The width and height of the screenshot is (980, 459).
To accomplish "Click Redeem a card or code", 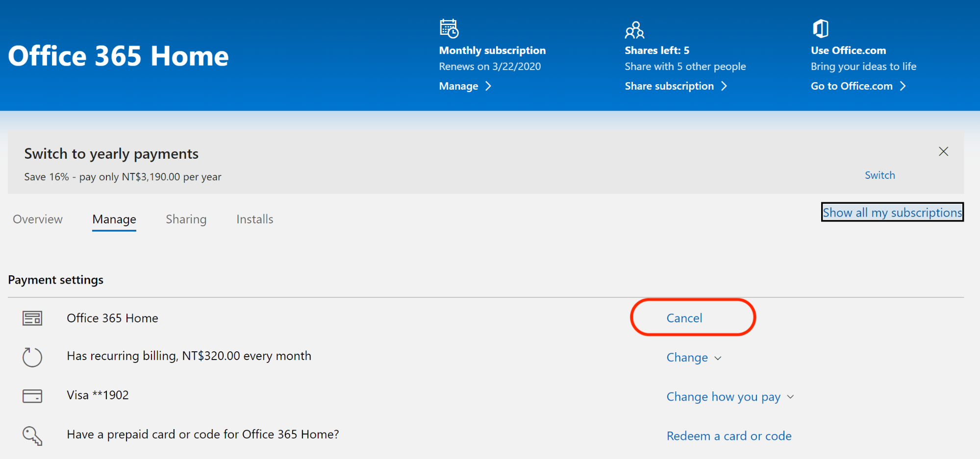I will point(729,436).
